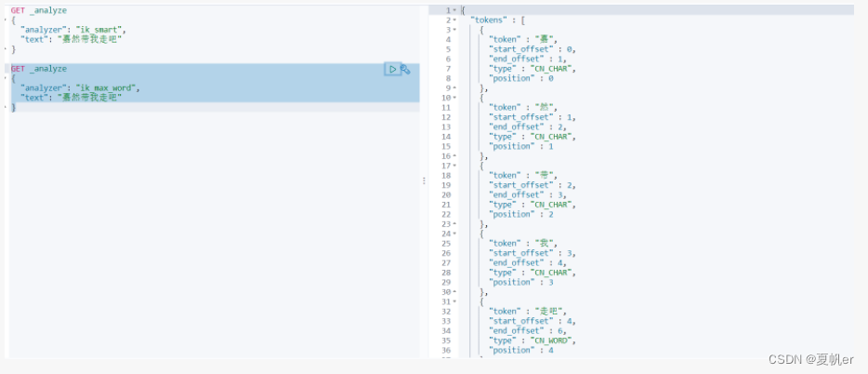Click line number 15 in output gutter

[447, 146]
